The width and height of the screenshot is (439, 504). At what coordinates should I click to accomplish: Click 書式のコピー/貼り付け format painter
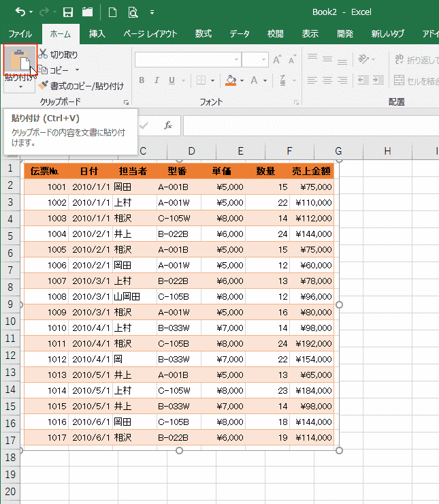pyautogui.click(x=81, y=86)
